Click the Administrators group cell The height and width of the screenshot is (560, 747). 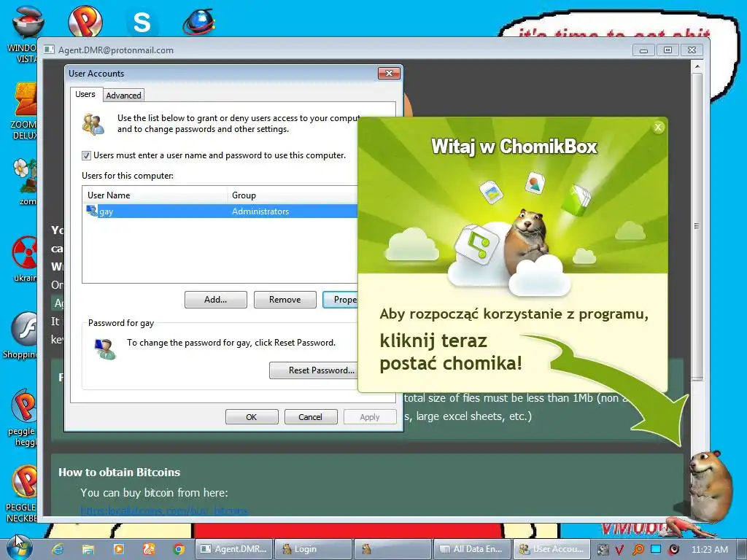(x=260, y=211)
